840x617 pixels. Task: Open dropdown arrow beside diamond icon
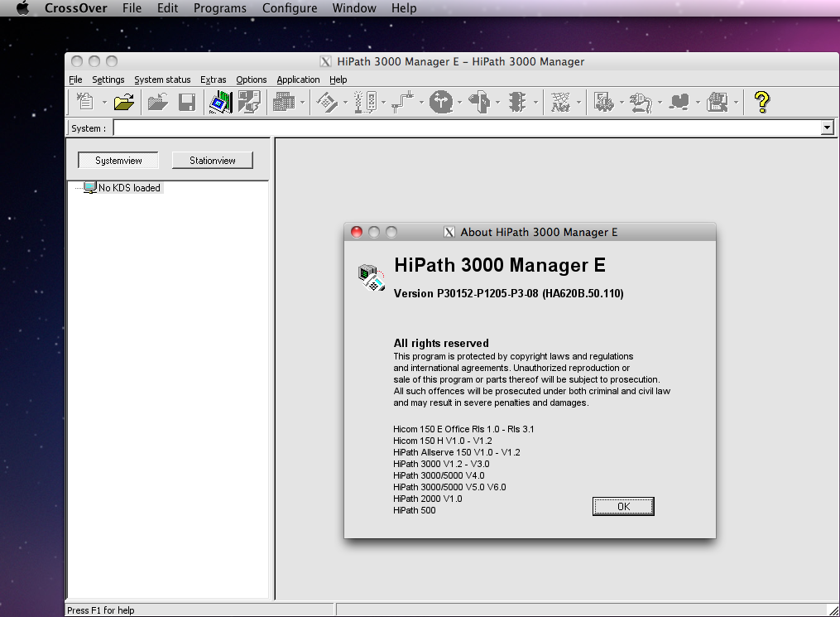pyautogui.click(x=345, y=102)
